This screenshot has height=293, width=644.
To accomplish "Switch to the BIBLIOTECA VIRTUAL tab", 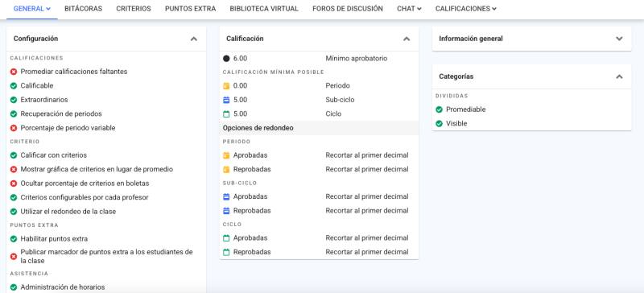I will click(264, 9).
